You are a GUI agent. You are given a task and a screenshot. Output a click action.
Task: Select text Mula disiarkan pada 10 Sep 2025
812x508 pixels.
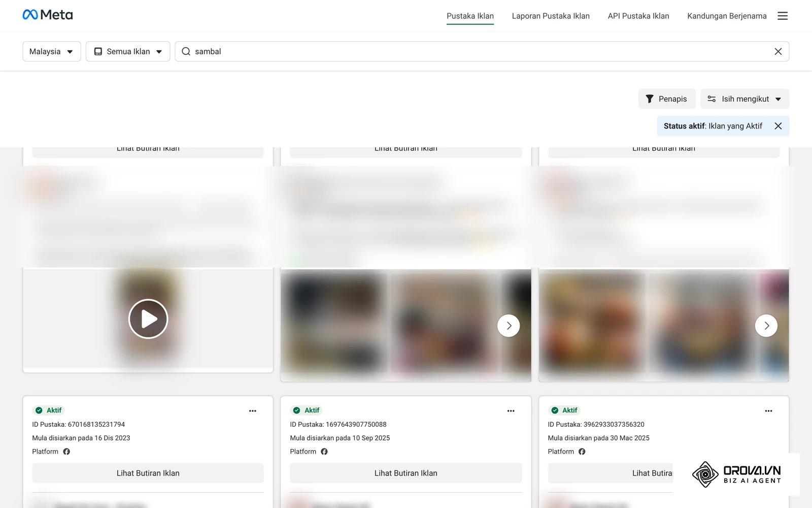pos(340,438)
